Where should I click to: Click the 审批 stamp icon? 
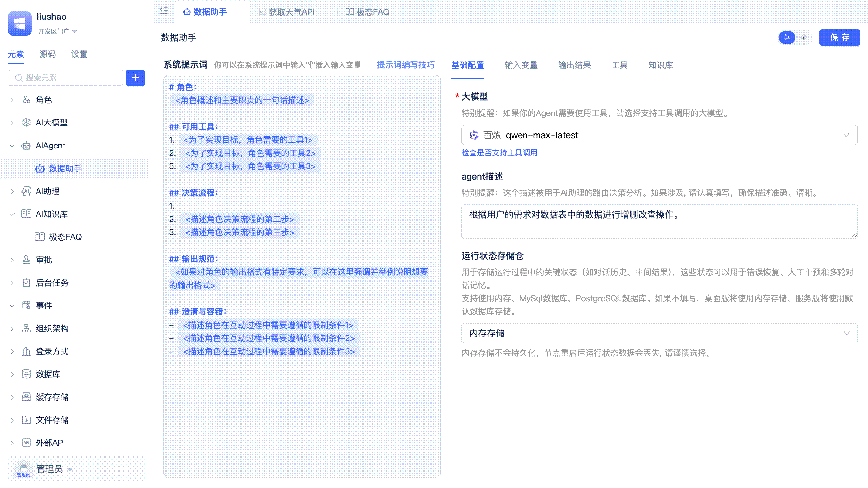26,260
